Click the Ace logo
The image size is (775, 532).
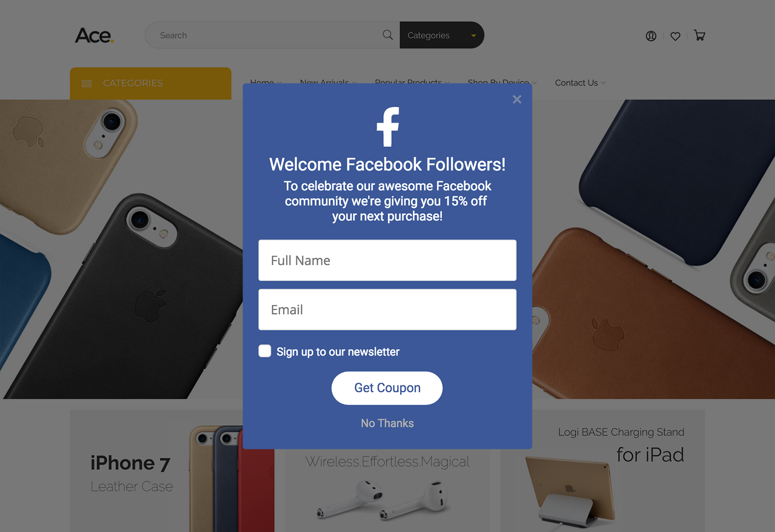[x=94, y=35]
